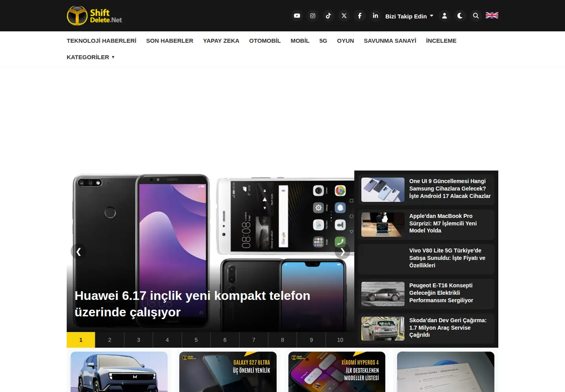This screenshot has height=392, width=565.
Task: Open Samsung phones thumbnail for One UI 9
Action: click(383, 190)
